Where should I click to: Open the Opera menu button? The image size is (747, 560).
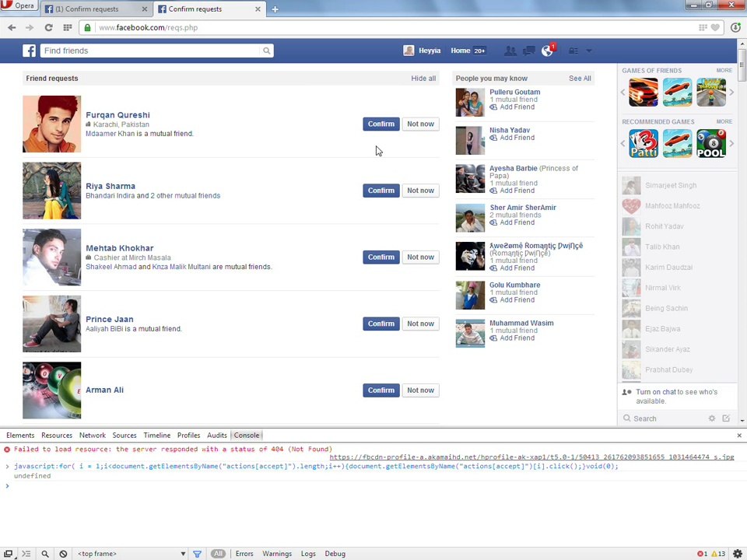pos(18,5)
